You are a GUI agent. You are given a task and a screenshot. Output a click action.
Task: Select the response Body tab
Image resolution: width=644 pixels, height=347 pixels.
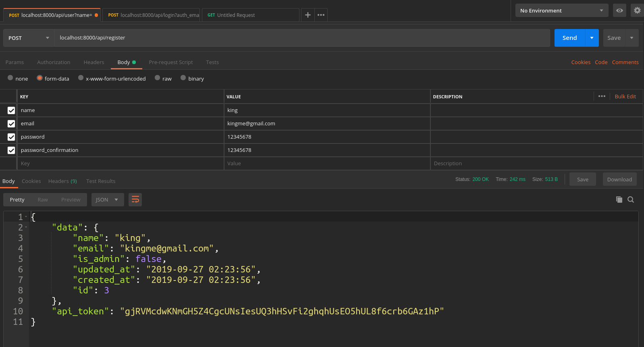[8, 181]
